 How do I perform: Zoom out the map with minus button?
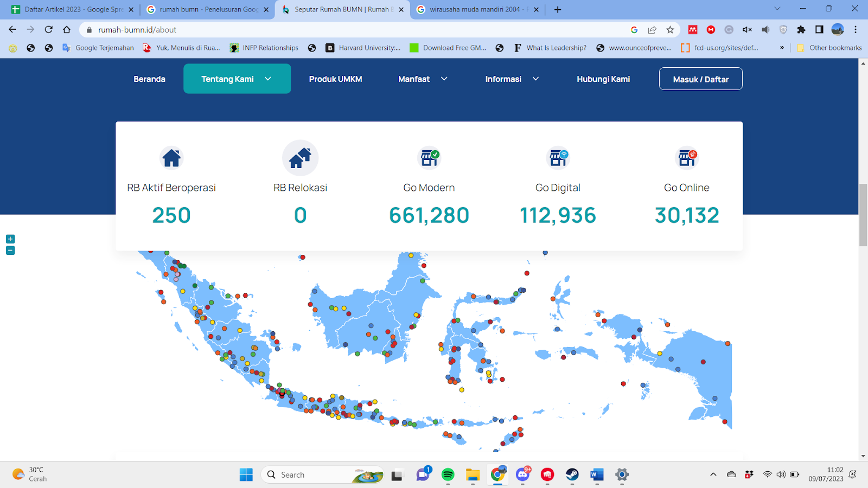click(10, 251)
